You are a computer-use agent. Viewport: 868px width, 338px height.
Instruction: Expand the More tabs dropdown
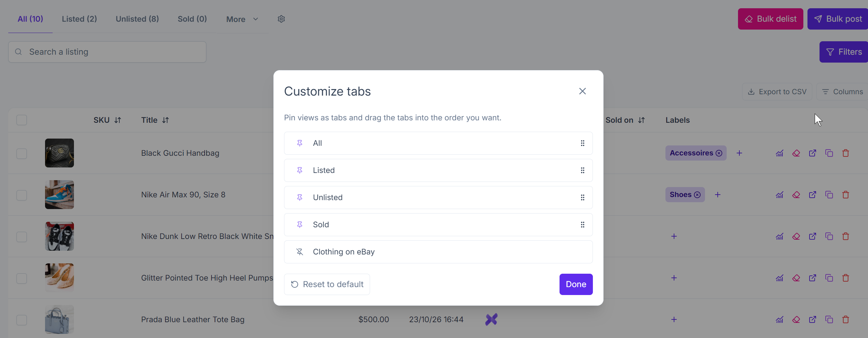[242, 19]
